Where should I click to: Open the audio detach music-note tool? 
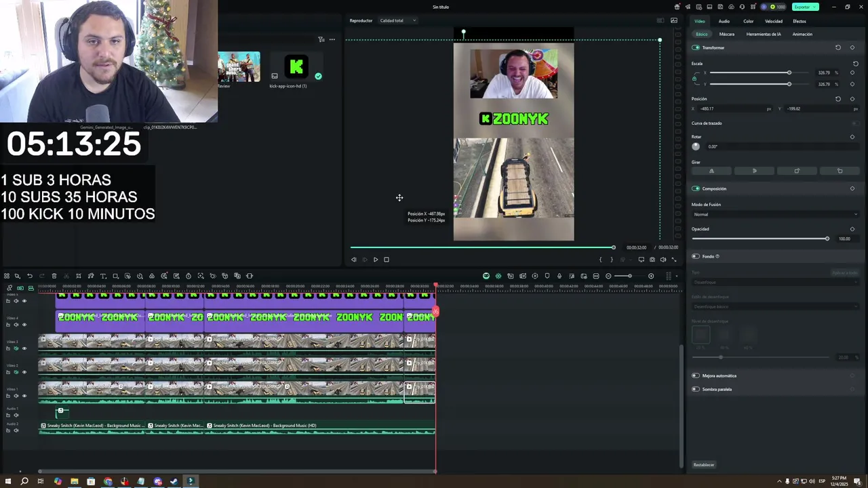[91, 276]
